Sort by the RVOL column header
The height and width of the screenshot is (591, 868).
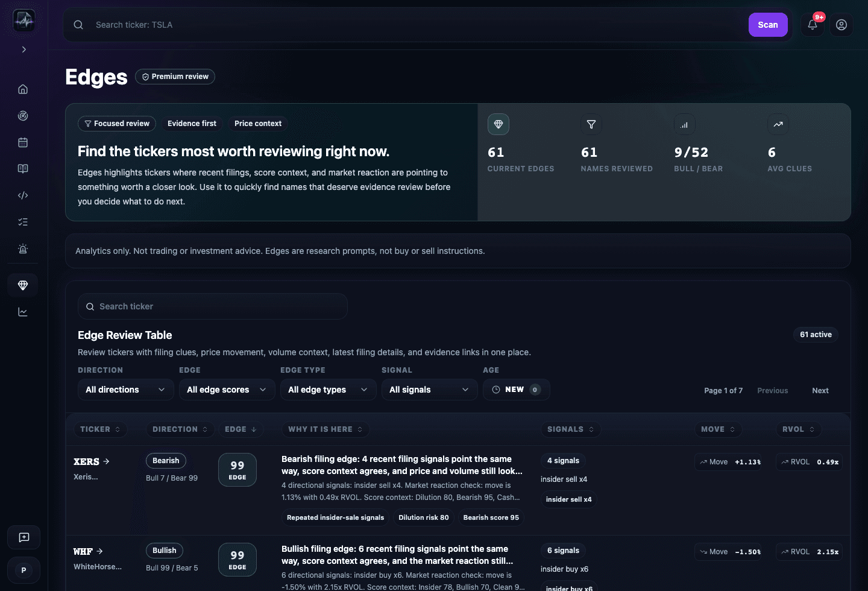(x=798, y=429)
